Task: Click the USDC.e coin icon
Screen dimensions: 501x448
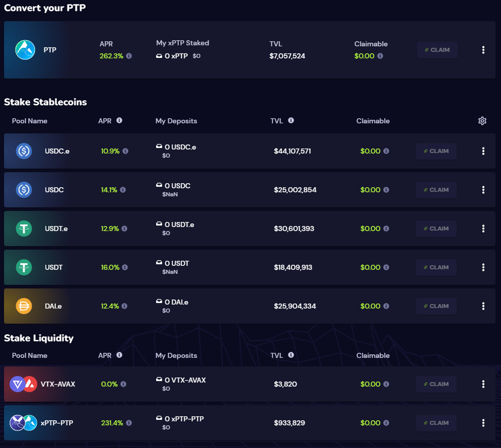Action: click(24, 151)
